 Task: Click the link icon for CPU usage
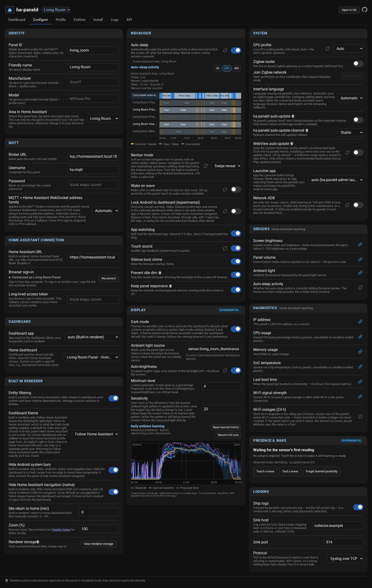coord(360,337)
